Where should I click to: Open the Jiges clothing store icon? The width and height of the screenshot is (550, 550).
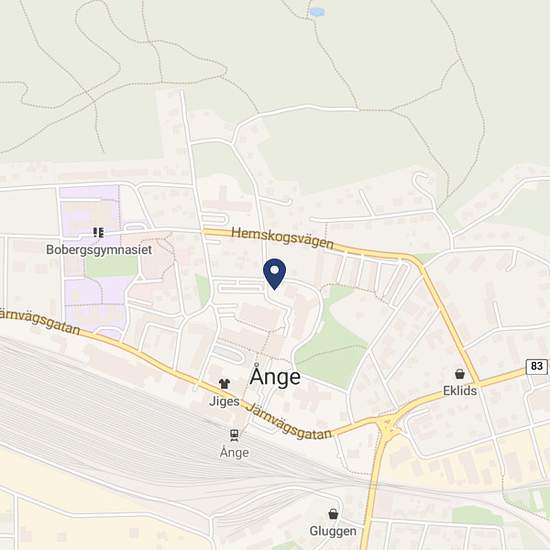(224, 383)
